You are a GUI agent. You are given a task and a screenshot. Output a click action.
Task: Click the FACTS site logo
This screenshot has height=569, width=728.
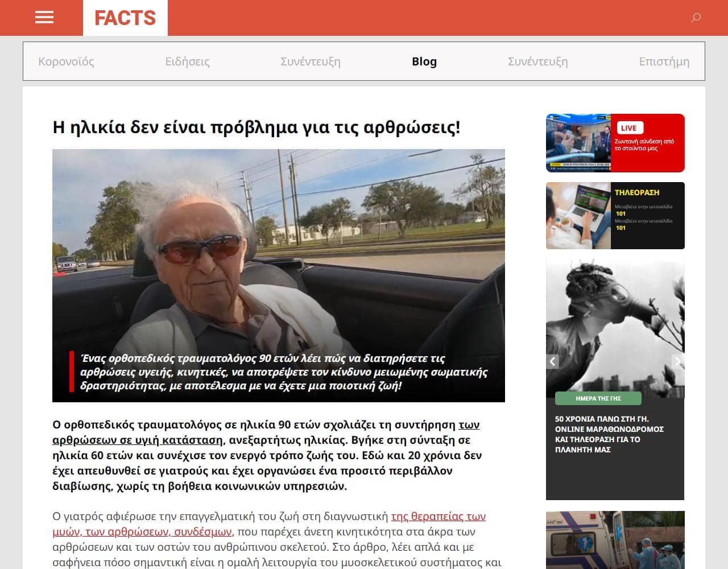pos(125,18)
